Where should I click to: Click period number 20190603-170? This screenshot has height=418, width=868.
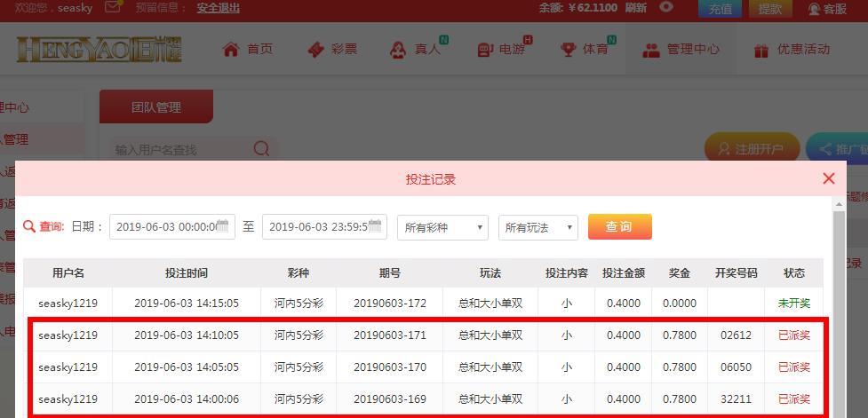click(x=390, y=367)
